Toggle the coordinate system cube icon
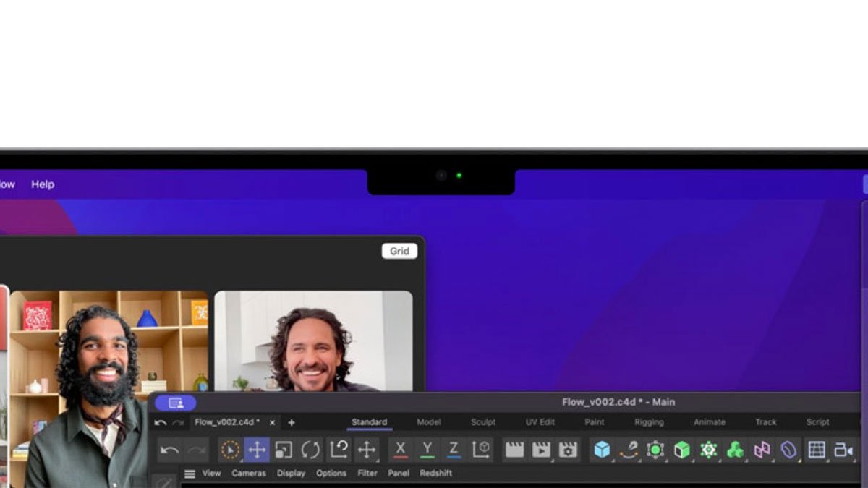 pos(481,450)
